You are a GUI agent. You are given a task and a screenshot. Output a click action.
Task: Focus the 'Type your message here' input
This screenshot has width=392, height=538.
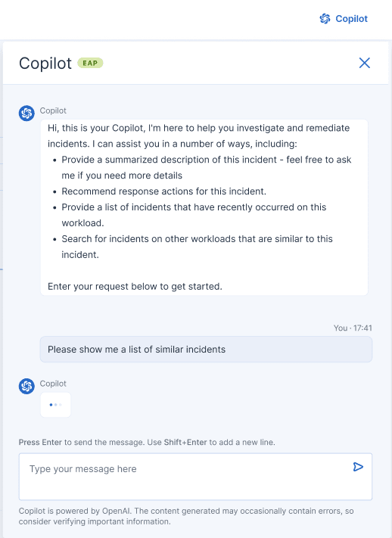click(195, 477)
